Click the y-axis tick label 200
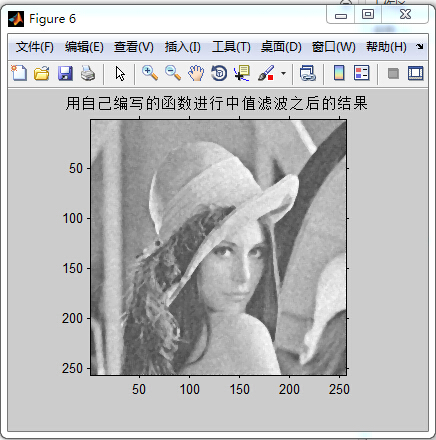Image resolution: width=436 pixels, height=440 pixels. pos(72,319)
